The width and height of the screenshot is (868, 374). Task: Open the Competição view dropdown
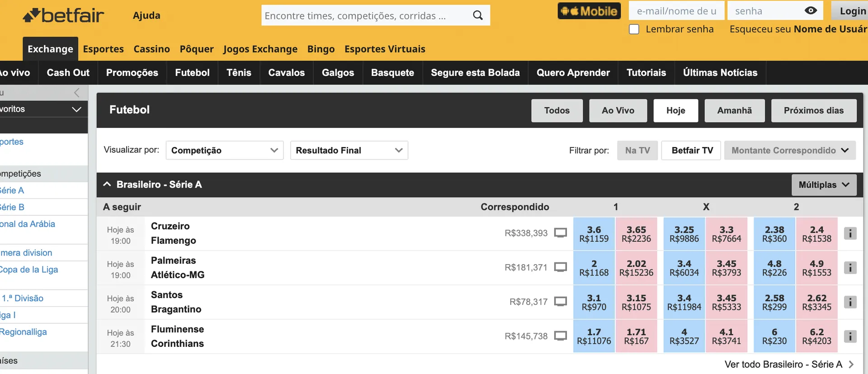(225, 150)
